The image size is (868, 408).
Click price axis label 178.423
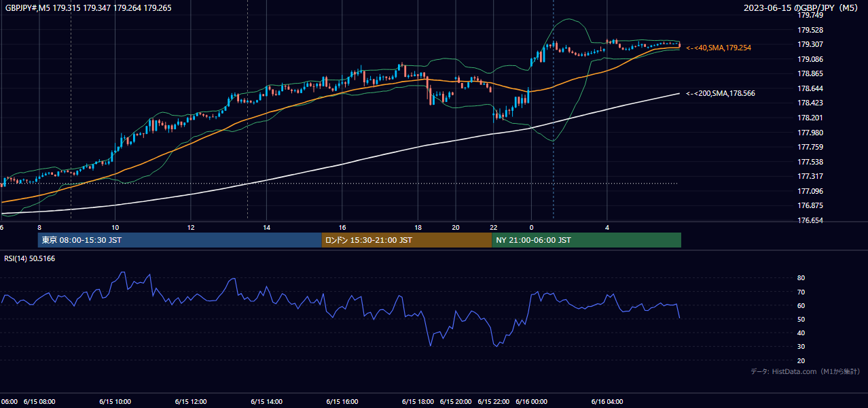[x=810, y=103]
